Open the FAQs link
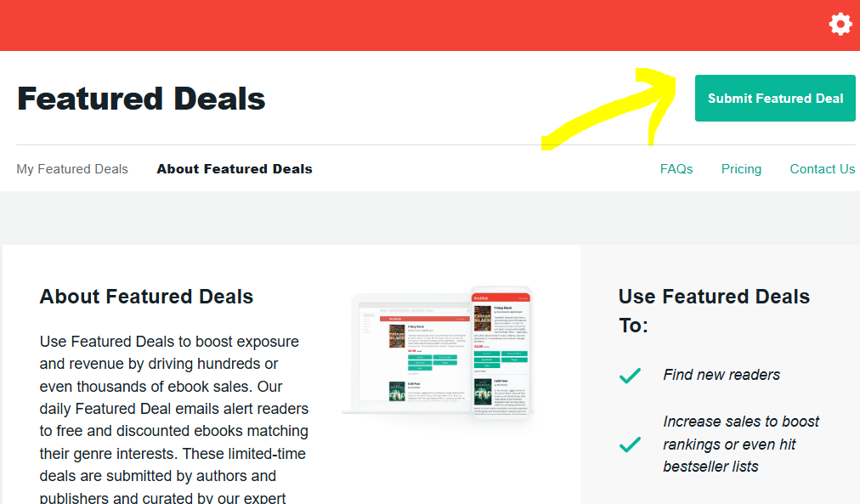The width and height of the screenshot is (860, 504). [676, 168]
